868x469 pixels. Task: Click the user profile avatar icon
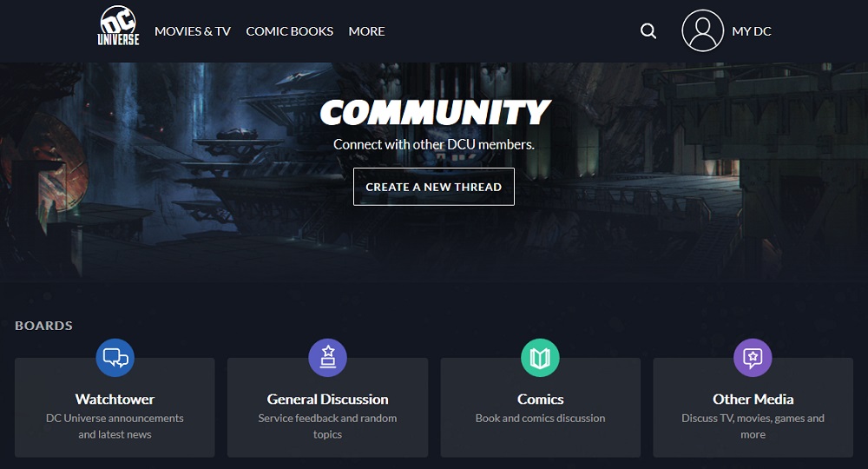[702, 31]
